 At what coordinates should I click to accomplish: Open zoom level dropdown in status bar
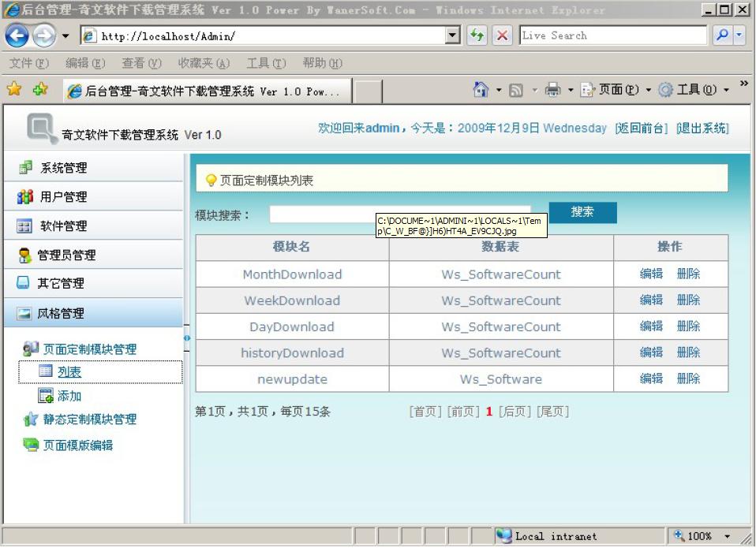coord(727,536)
